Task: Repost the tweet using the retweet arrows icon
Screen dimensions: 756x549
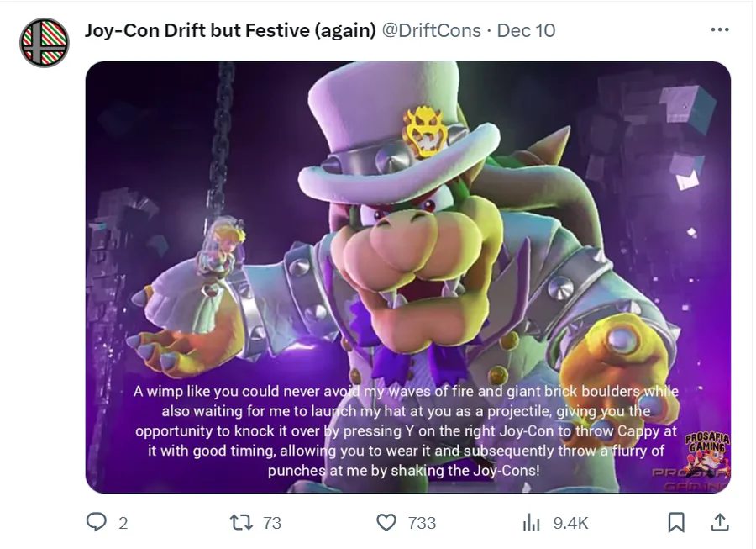Action: click(x=241, y=522)
